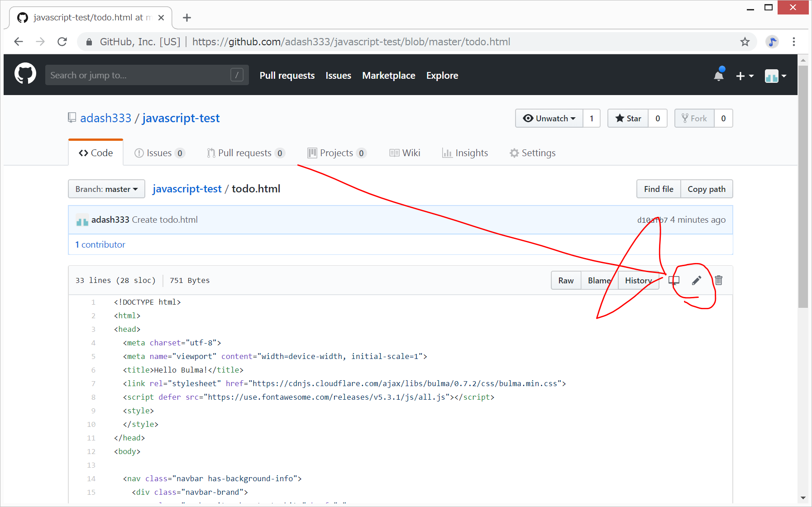This screenshot has width=812, height=507.
Task: Click the page vertical scrollbar thumb
Action: (803, 186)
